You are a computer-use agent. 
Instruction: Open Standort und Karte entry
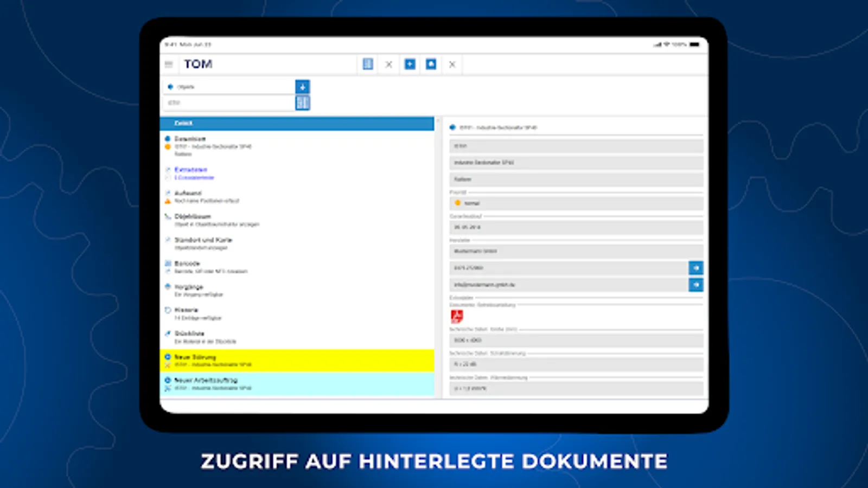[x=297, y=243]
